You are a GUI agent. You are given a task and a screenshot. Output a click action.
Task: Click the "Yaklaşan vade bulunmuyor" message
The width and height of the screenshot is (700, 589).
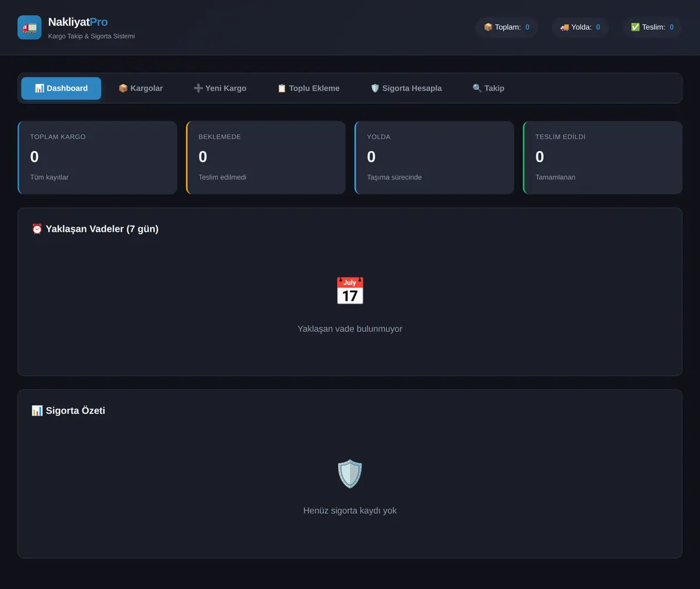tap(350, 329)
